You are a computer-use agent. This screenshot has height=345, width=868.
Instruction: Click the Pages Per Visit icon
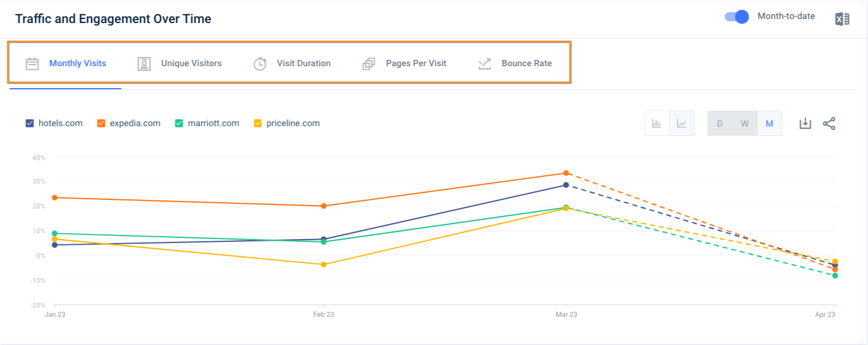[x=369, y=63]
